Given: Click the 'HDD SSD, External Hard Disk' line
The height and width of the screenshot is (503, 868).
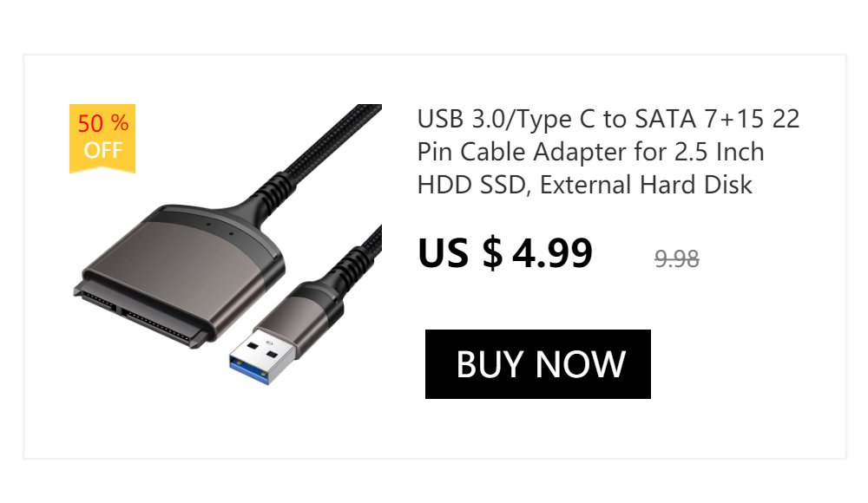Looking at the screenshot, I should (x=584, y=185).
